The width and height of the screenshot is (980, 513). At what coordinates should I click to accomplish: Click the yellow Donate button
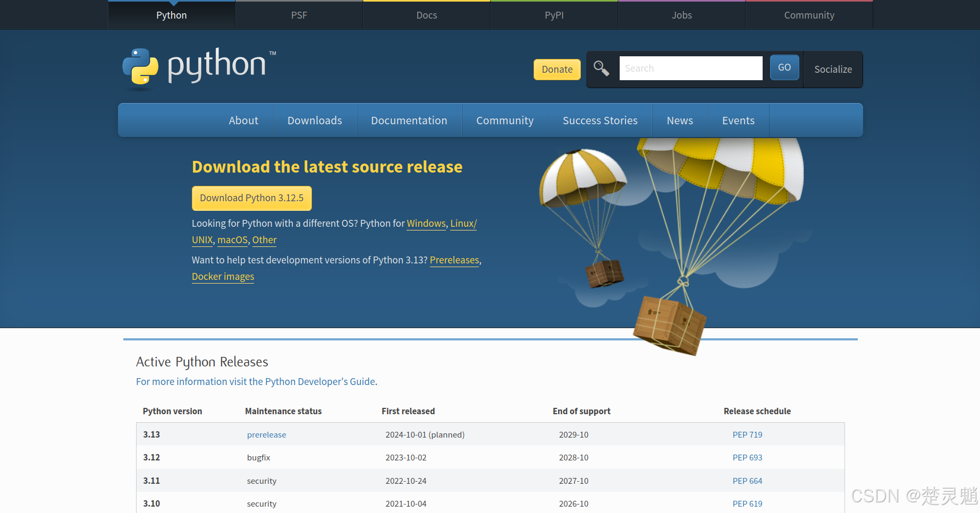(557, 70)
